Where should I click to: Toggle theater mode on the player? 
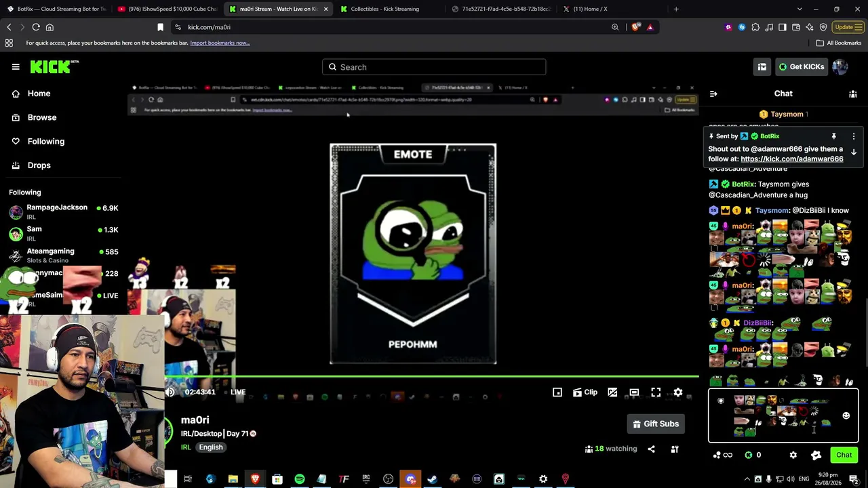pyautogui.click(x=634, y=392)
